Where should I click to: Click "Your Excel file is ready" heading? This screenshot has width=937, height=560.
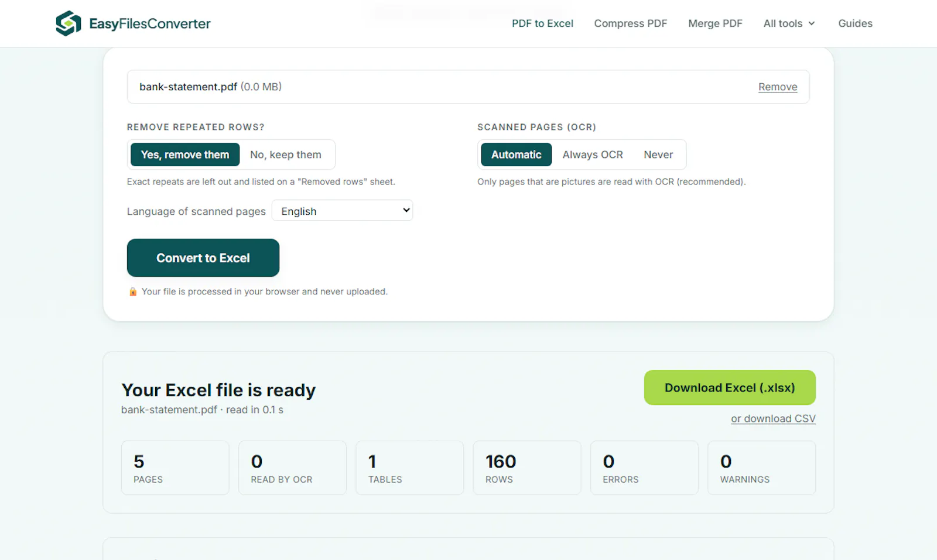(218, 390)
